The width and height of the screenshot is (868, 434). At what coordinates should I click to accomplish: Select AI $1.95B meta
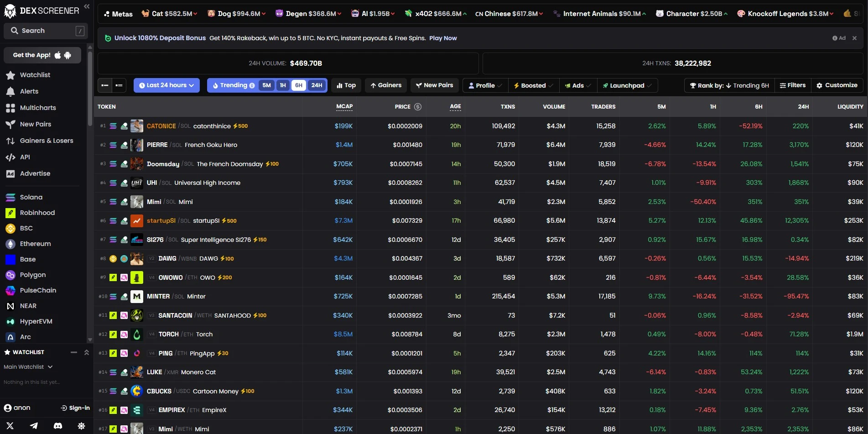373,14
